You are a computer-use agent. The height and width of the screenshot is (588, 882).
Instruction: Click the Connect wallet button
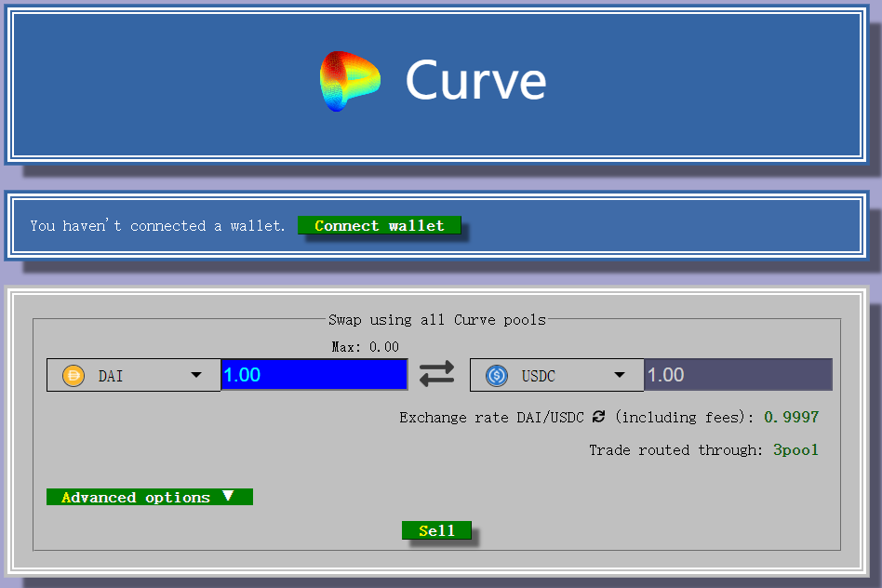click(x=380, y=225)
